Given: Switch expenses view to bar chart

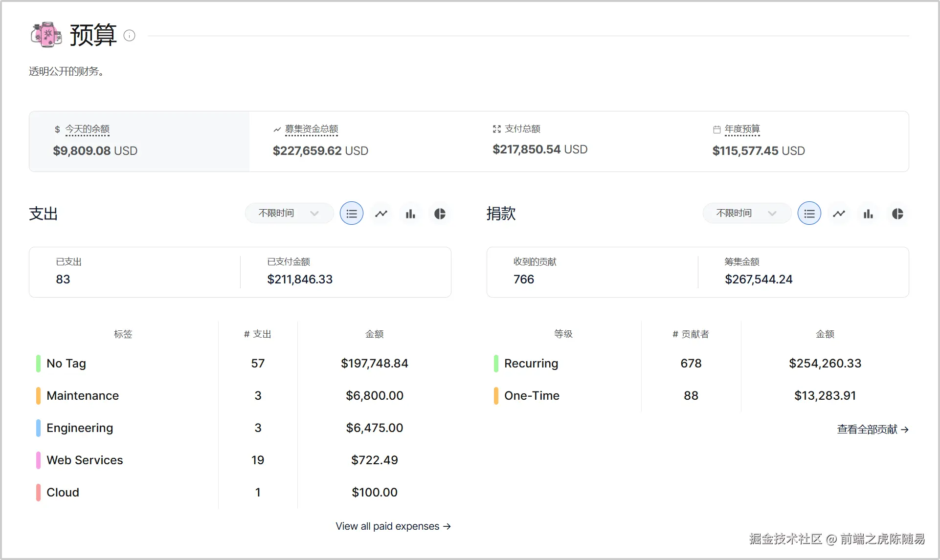Looking at the screenshot, I should click(x=410, y=213).
